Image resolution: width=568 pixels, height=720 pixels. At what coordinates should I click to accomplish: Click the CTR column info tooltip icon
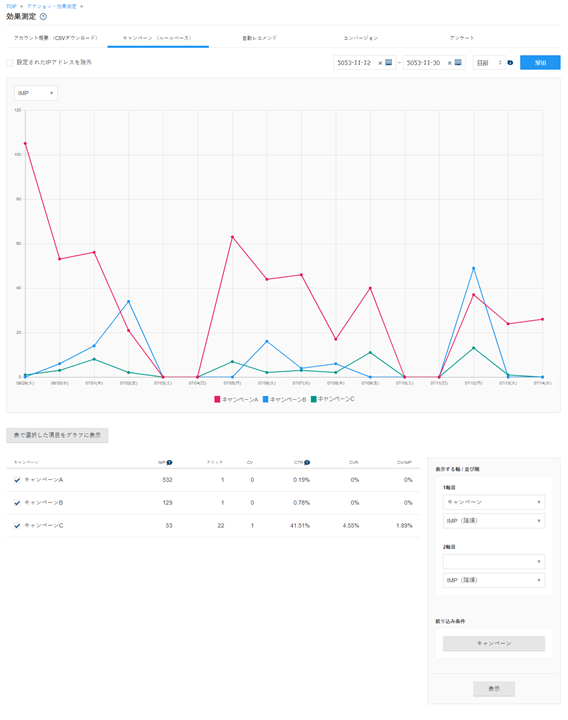307,462
